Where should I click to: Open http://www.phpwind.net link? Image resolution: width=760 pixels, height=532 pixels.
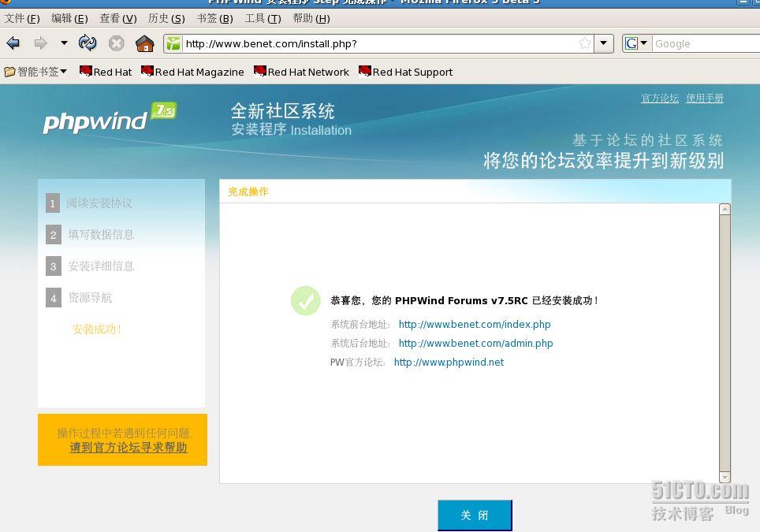pos(449,362)
